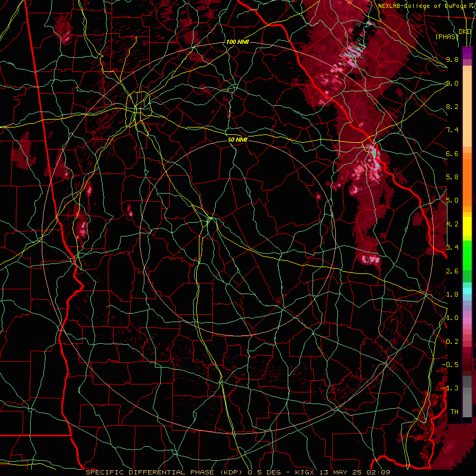Viewport: 476px width, 476px height.
Task: Click the 1.0 color scale value
Action: coord(452,318)
